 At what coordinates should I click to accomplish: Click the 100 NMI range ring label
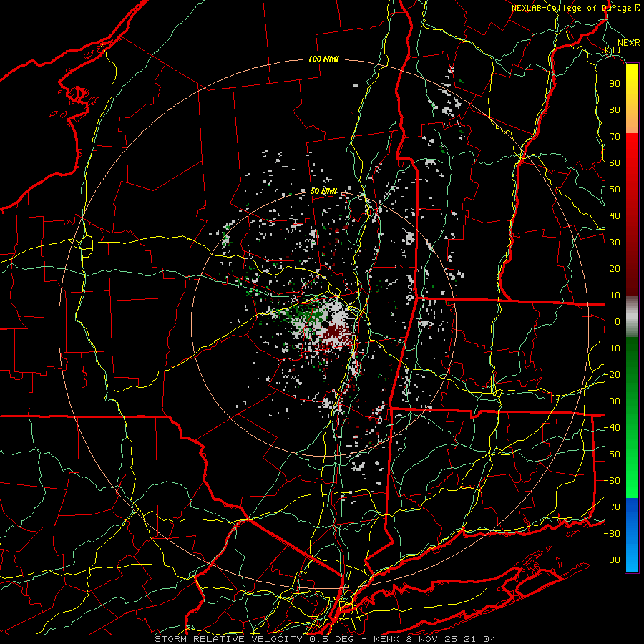pyautogui.click(x=323, y=59)
